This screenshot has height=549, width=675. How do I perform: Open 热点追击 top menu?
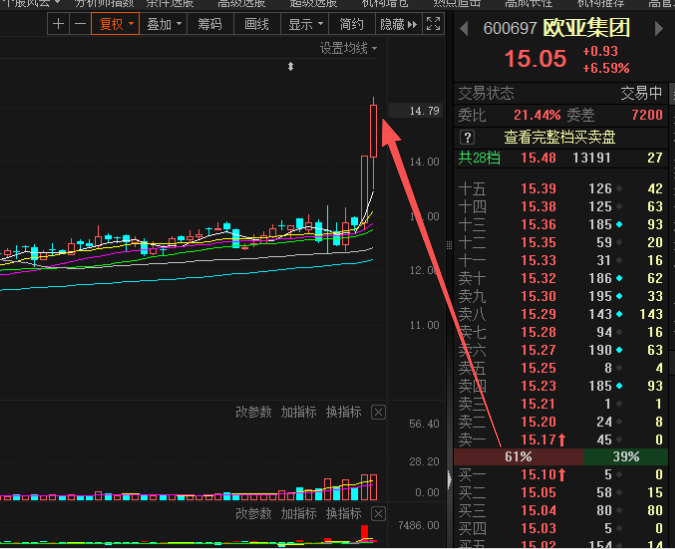457,4
